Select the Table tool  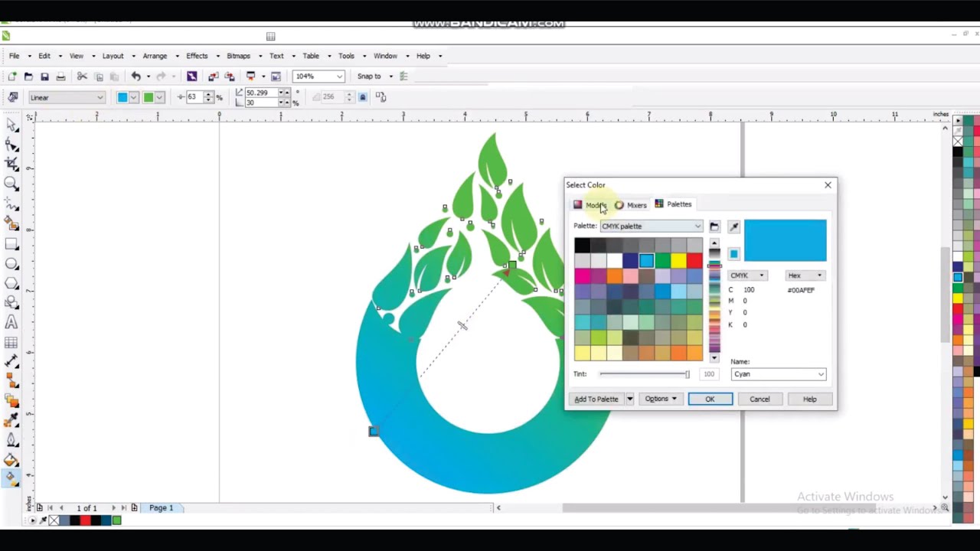(11, 343)
